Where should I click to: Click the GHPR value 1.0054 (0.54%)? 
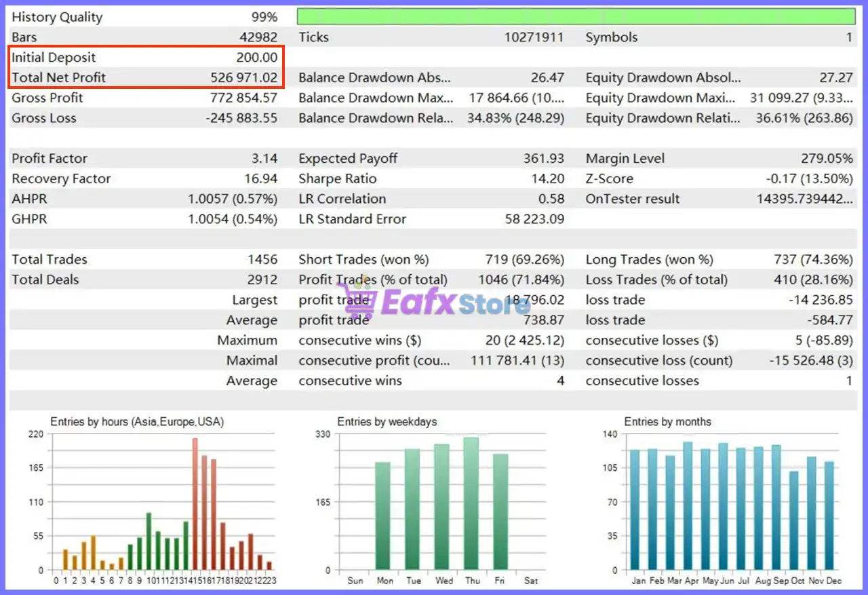click(233, 219)
